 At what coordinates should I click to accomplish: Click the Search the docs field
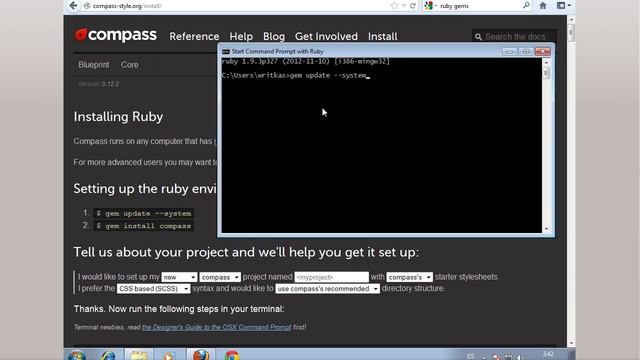pyautogui.click(x=514, y=37)
